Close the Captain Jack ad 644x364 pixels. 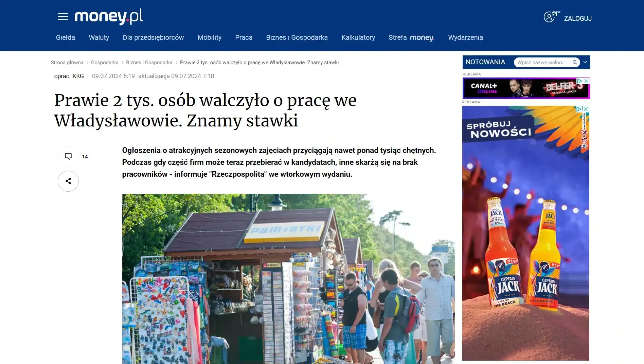(x=586, y=109)
